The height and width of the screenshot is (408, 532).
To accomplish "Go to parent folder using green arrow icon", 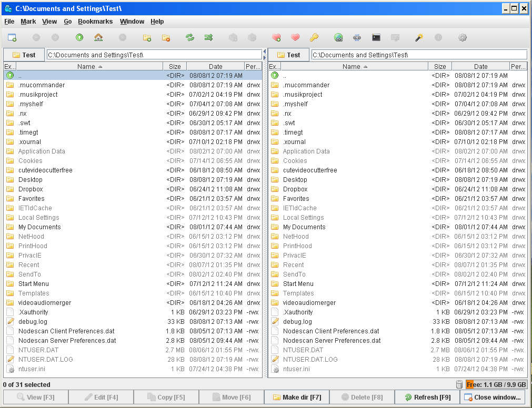I will coord(79,37).
